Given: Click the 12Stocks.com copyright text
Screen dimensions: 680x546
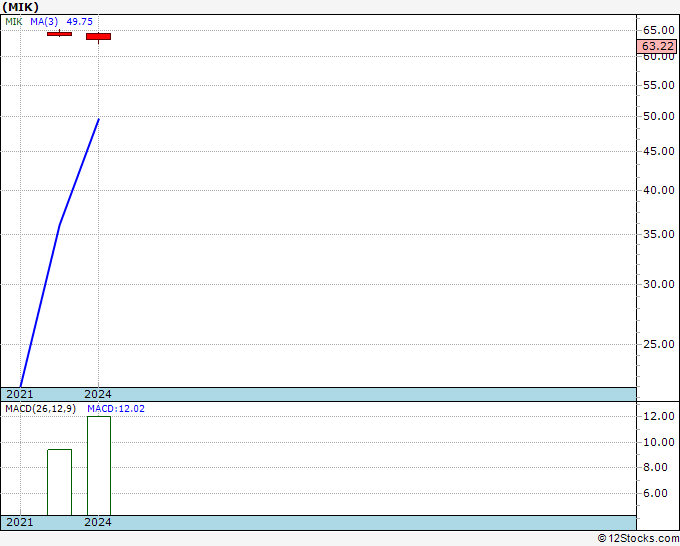Looking at the screenshot, I should click(638, 539).
